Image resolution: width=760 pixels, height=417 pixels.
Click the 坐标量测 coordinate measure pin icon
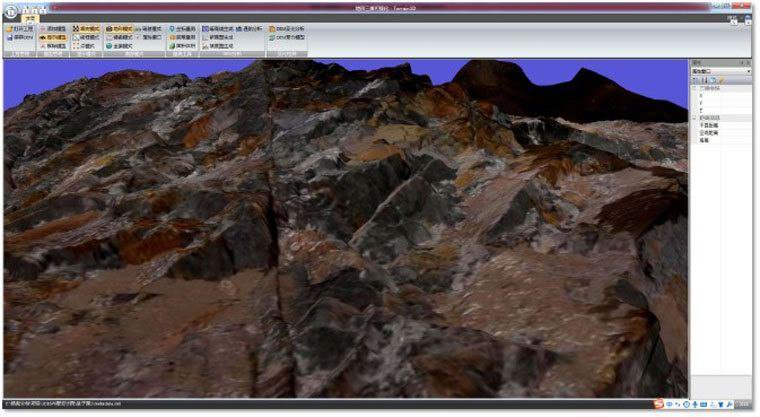172,29
